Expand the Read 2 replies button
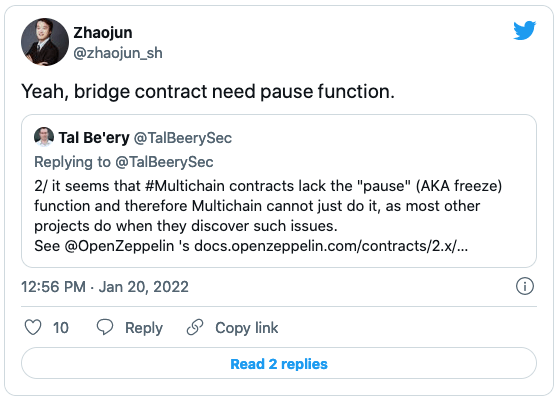559x403 pixels. tap(279, 363)
